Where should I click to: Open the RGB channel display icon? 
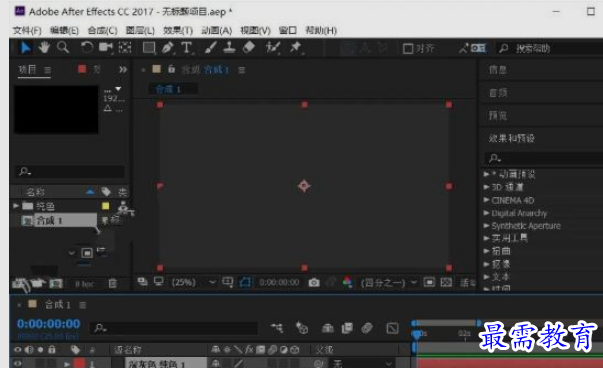click(348, 282)
